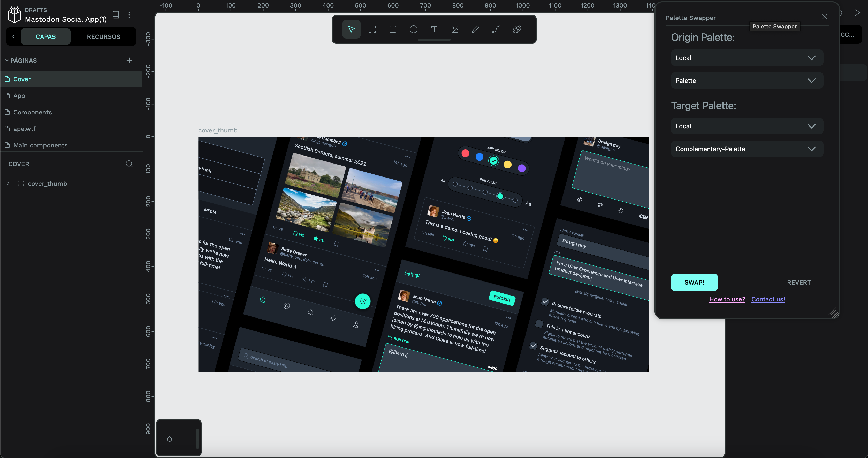Select the Pencil draw tool

[x=475, y=29]
